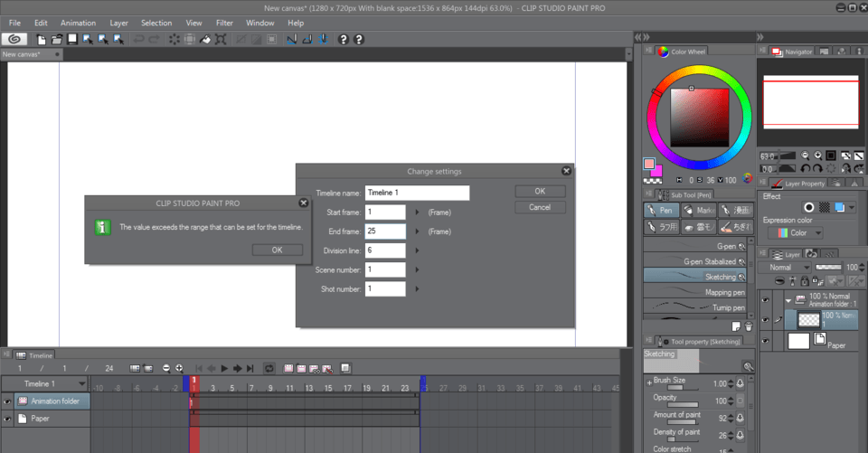Image resolution: width=868 pixels, height=453 pixels.
Task: Open the Animation menu
Action: (78, 23)
